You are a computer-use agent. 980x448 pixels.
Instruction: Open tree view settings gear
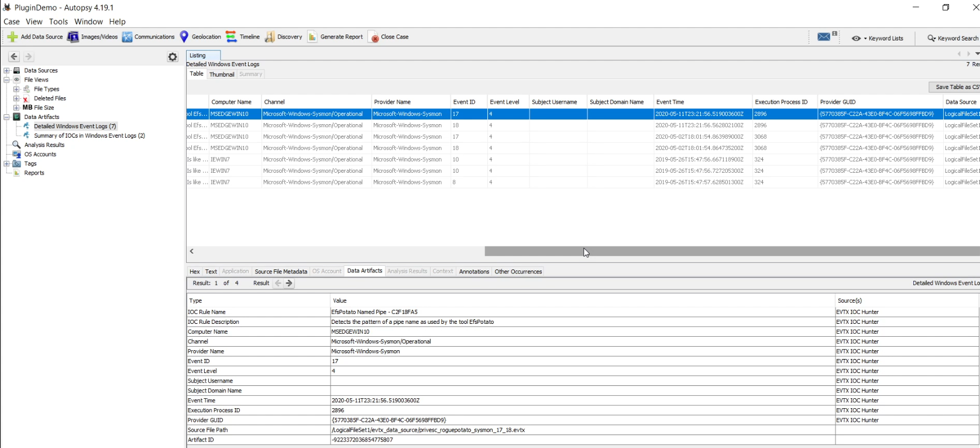tap(173, 57)
